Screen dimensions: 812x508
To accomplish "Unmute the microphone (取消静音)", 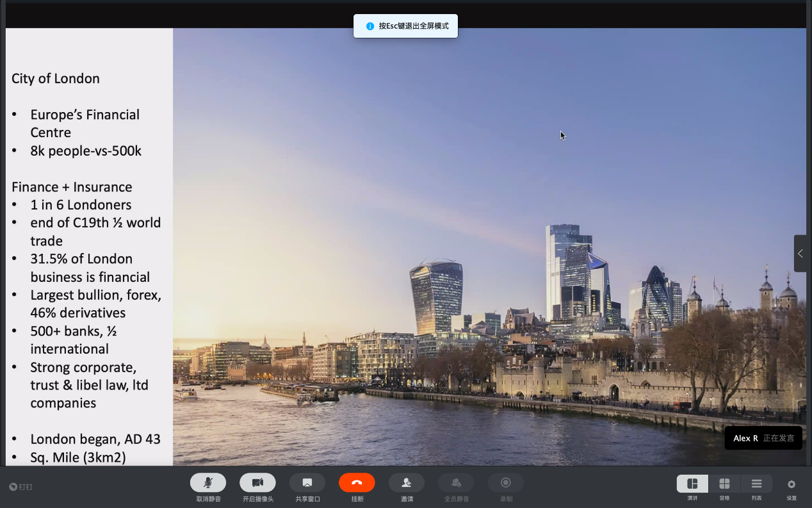I will 208,483.
